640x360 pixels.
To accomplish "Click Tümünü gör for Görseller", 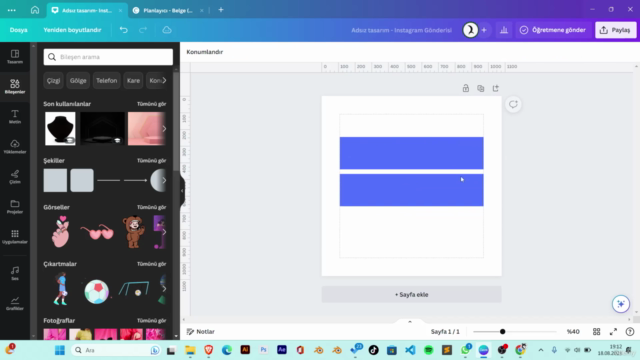I will pos(151,207).
